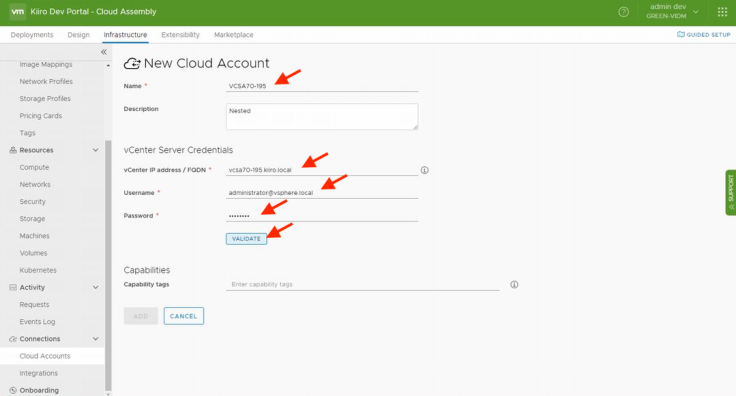Open the help question mark icon
The image size is (736, 396).
coord(623,12)
